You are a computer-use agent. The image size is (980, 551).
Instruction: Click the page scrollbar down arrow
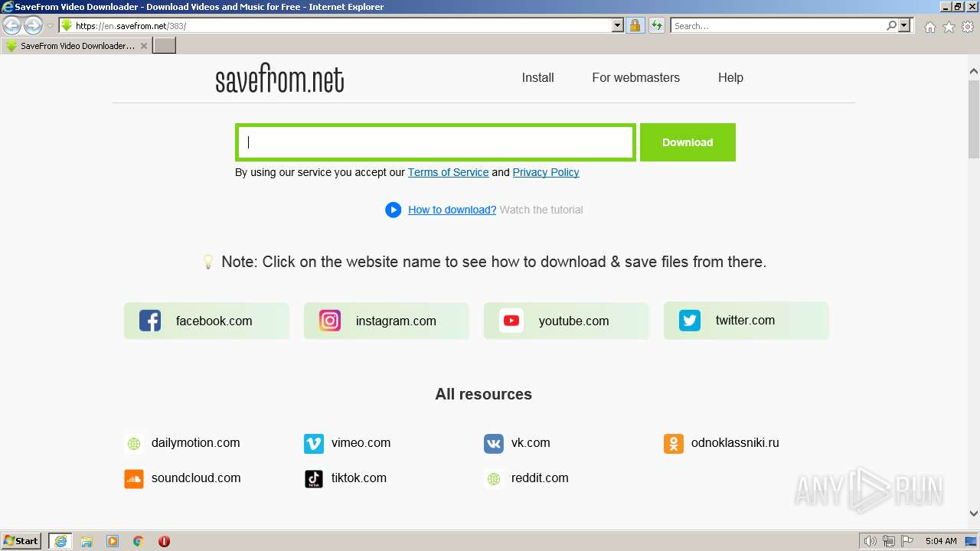(974, 514)
